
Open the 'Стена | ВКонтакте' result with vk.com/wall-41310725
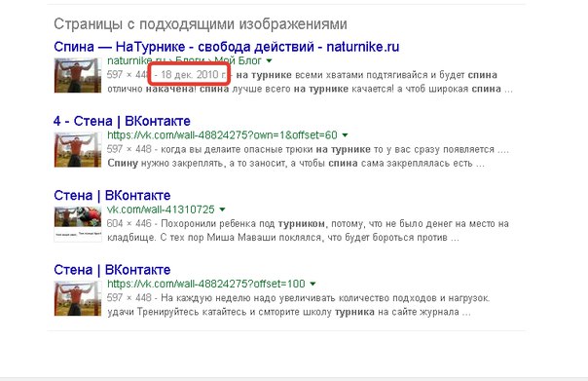pyautogui.click(x=112, y=195)
